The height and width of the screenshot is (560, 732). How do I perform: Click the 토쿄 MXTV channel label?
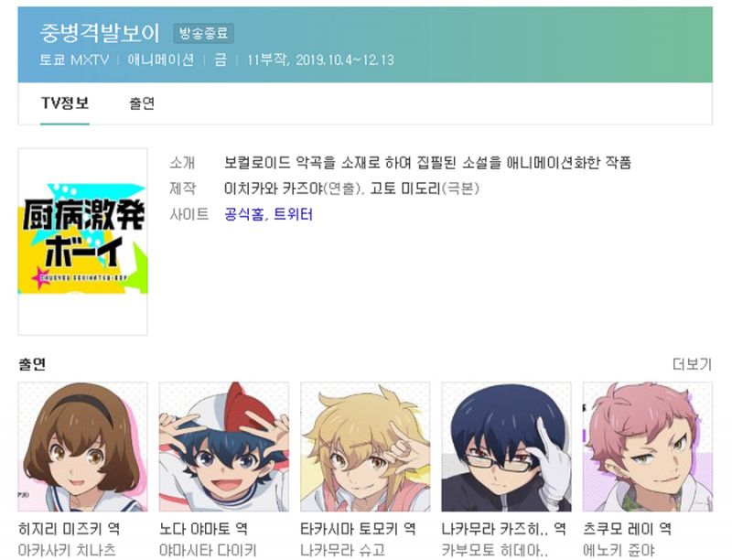[x=74, y=59]
